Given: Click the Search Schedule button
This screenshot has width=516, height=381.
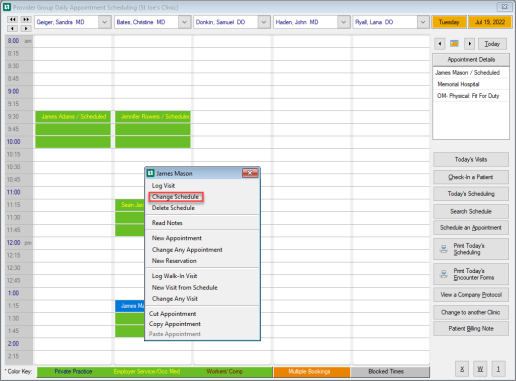Looking at the screenshot, I should click(x=471, y=211).
